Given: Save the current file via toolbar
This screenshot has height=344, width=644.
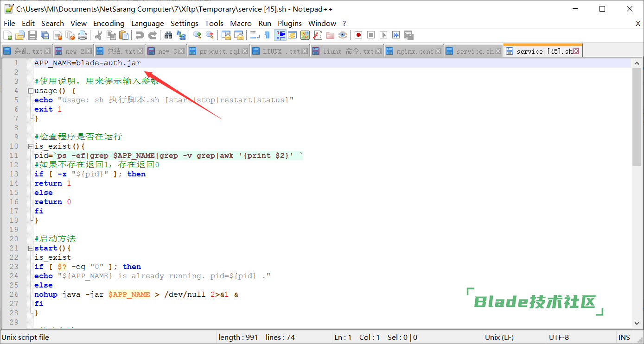Looking at the screenshot, I should coord(32,35).
